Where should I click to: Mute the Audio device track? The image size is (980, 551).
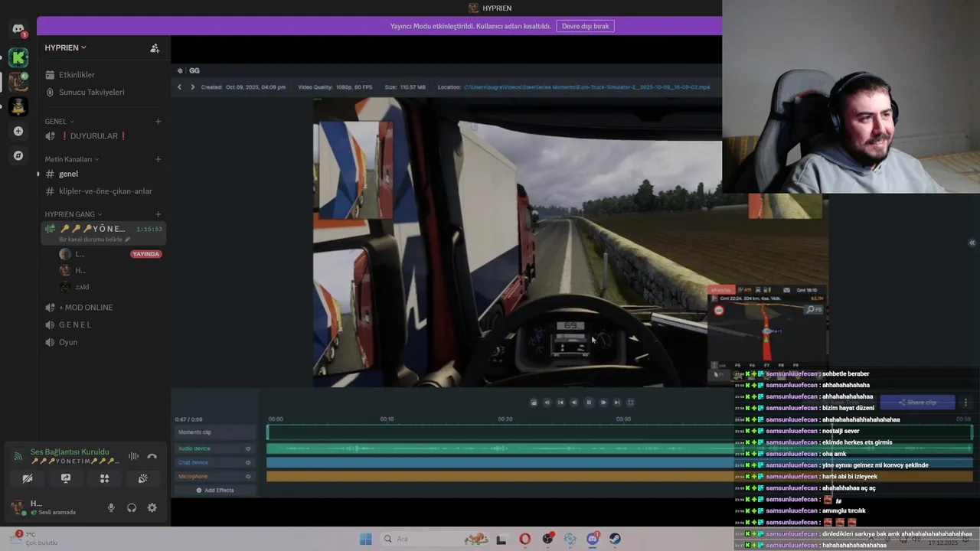pyautogui.click(x=247, y=449)
